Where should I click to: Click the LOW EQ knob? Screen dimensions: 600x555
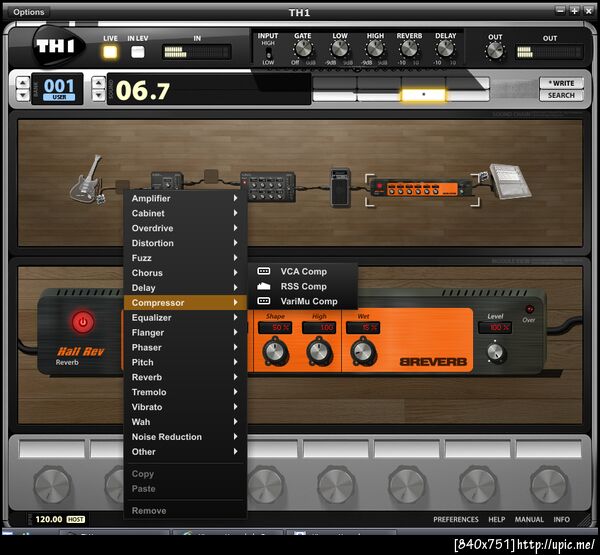pos(339,49)
